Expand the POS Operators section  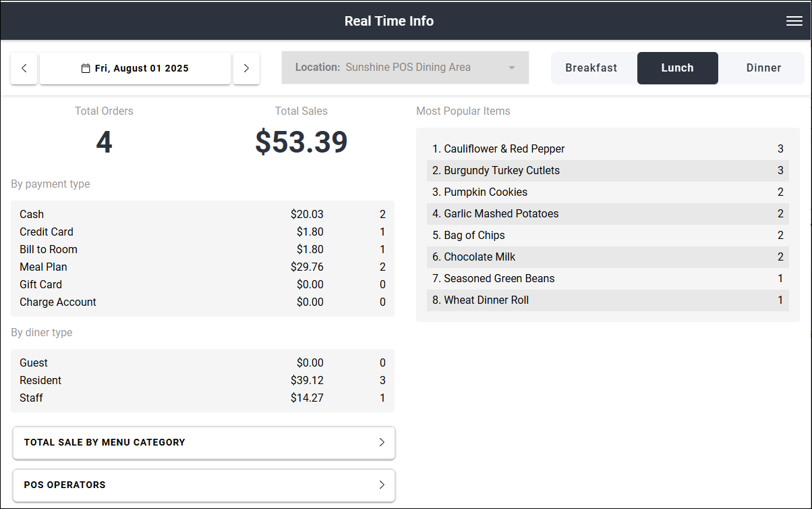[204, 485]
